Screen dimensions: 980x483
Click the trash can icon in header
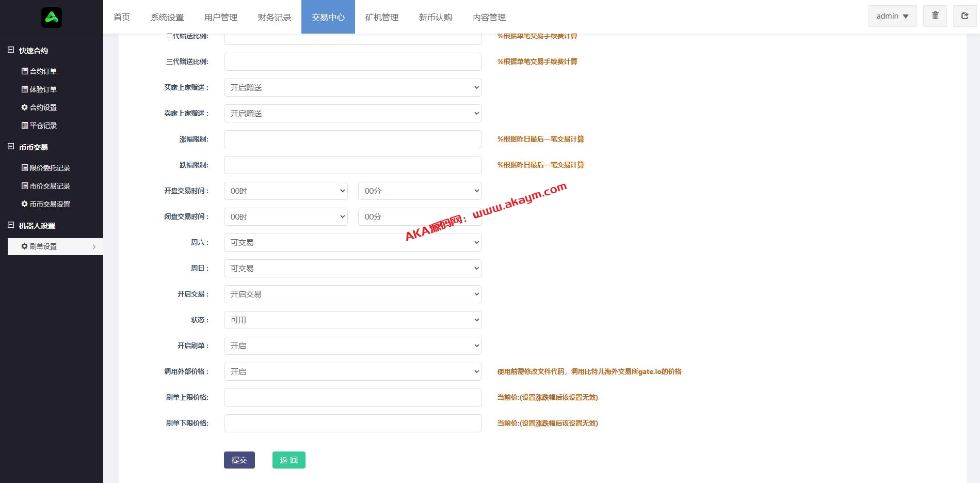(x=935, y=16)
